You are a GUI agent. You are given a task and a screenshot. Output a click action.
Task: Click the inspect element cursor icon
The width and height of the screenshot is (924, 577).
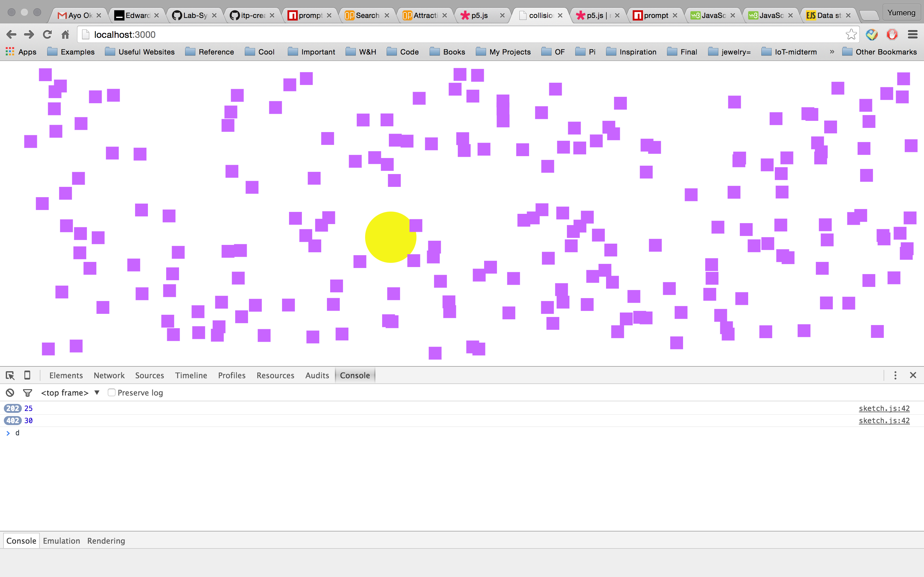click(x=10, y=375)
